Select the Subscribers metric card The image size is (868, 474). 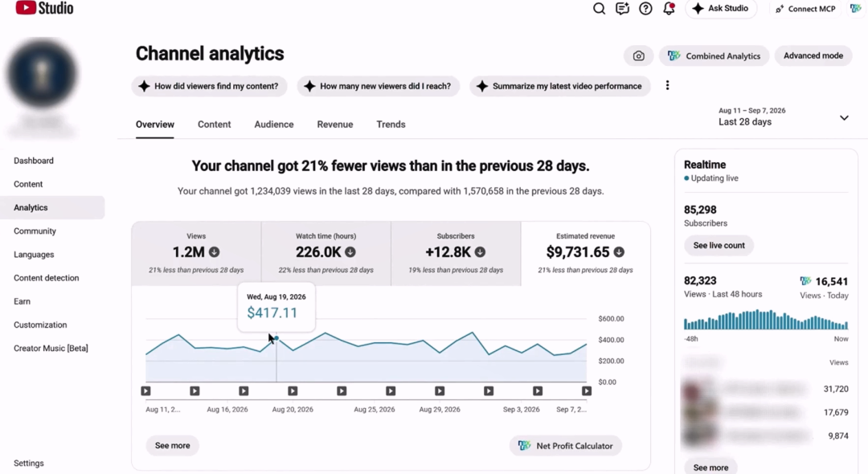[456, 254]
